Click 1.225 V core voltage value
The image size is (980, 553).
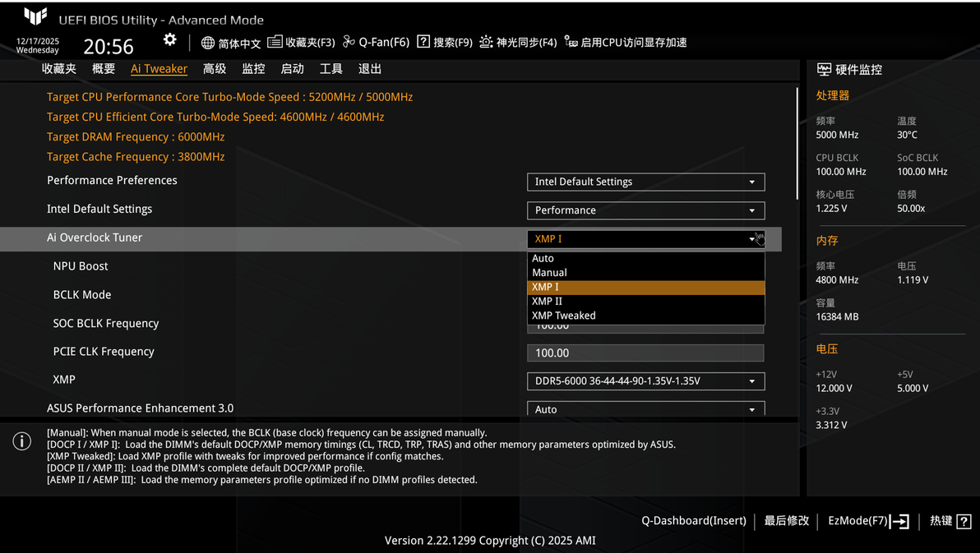[x=831, y=209]
